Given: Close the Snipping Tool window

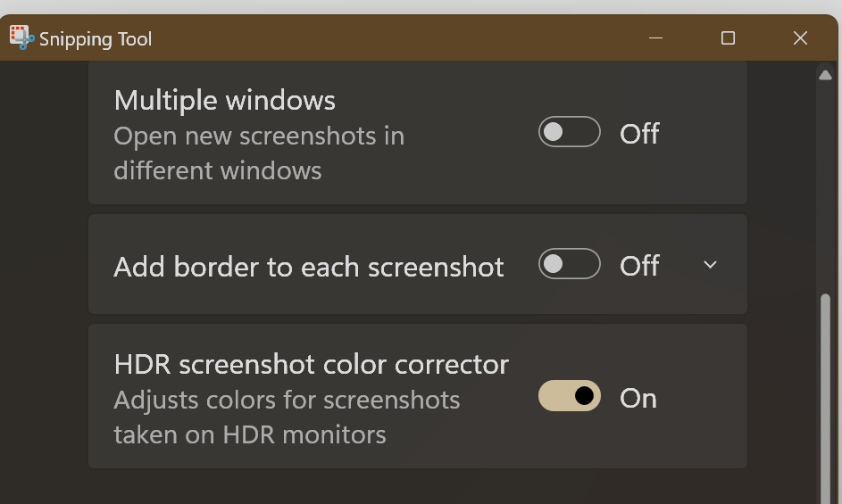Looking at the screenshot, I should pos(800,38).
